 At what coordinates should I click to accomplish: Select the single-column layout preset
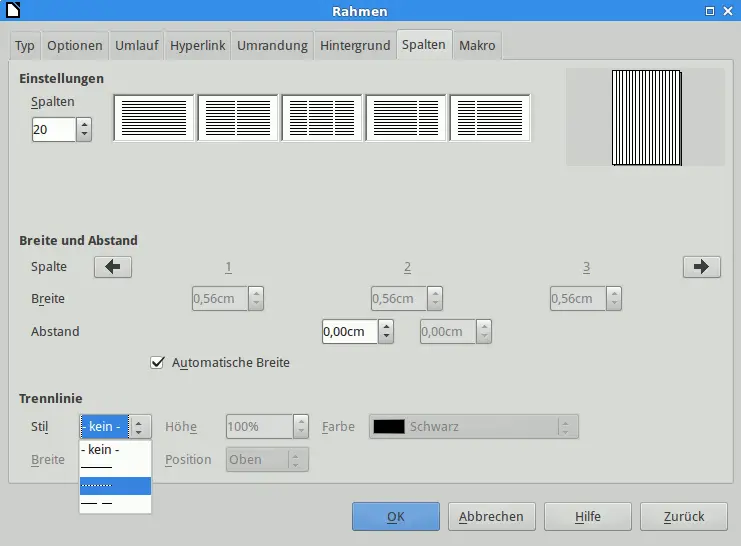[154, 118]
